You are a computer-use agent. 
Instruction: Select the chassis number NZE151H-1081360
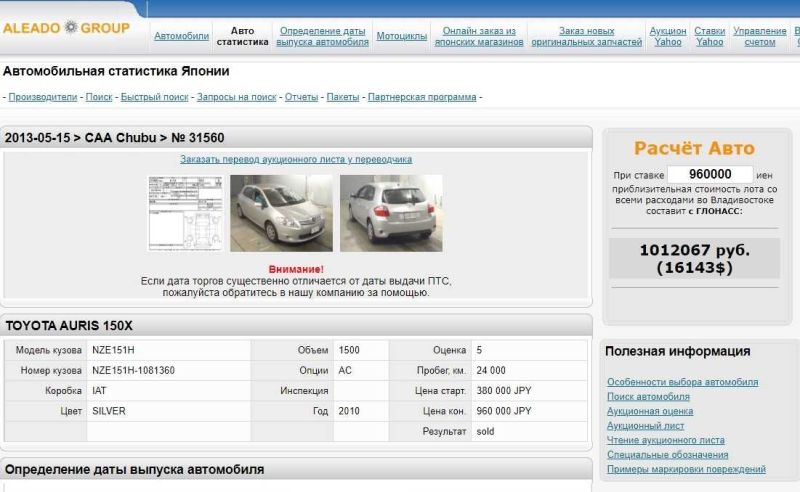(134, 371)
